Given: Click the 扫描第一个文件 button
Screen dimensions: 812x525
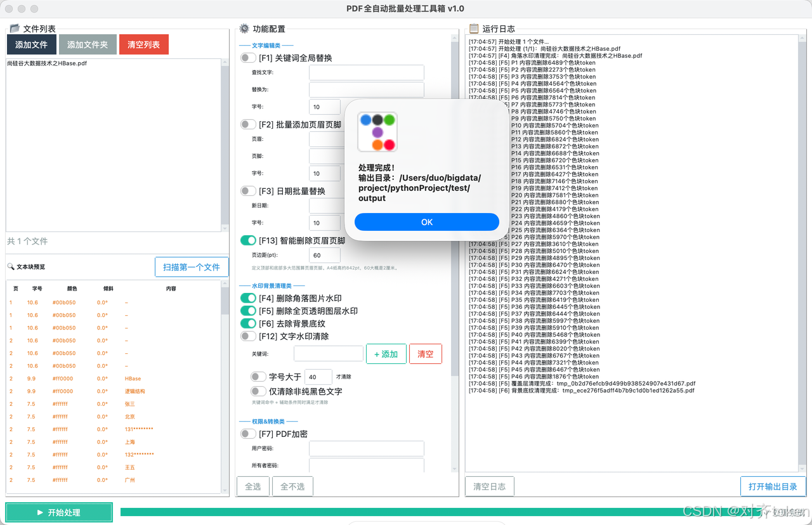Looking at the screenshot, I should tap(192, 267).
